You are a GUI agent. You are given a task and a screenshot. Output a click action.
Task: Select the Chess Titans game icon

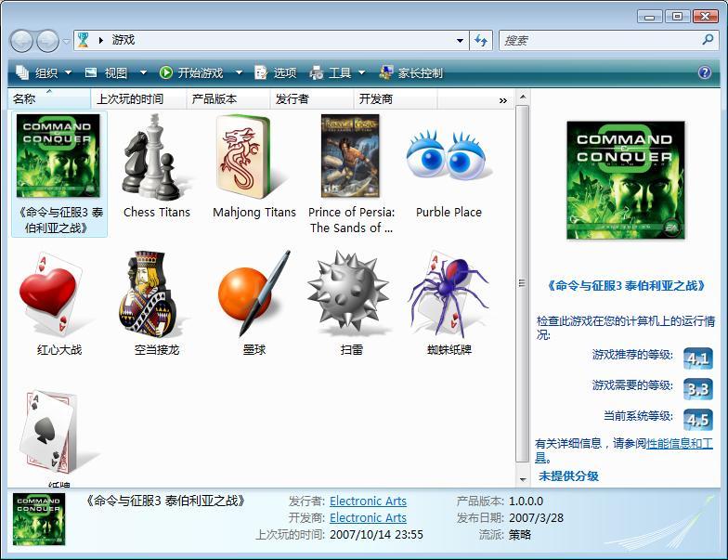point(156,158)
